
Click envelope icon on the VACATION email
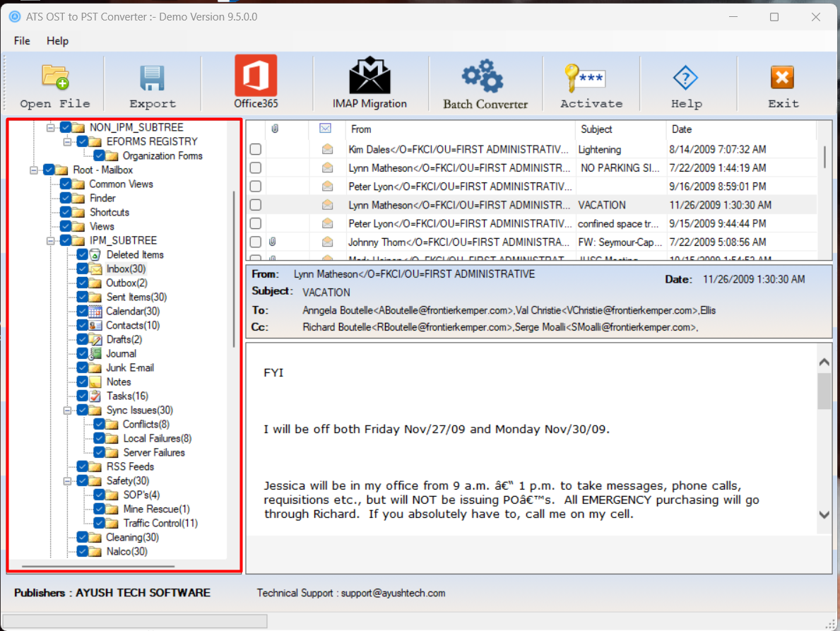[x=327, y=205]
